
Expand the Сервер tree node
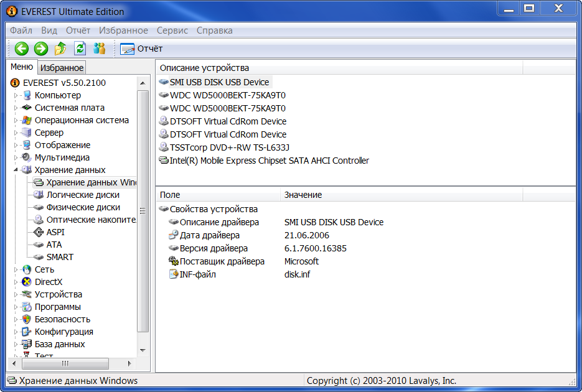pos(16,133)
